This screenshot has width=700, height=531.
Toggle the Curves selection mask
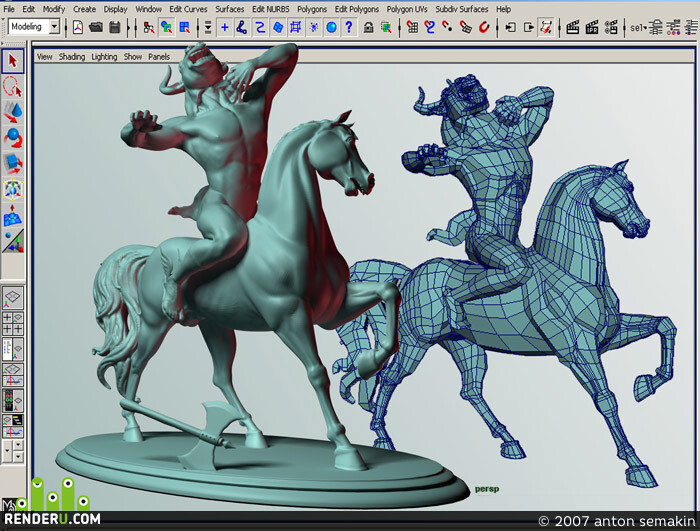tap(260, 28)
